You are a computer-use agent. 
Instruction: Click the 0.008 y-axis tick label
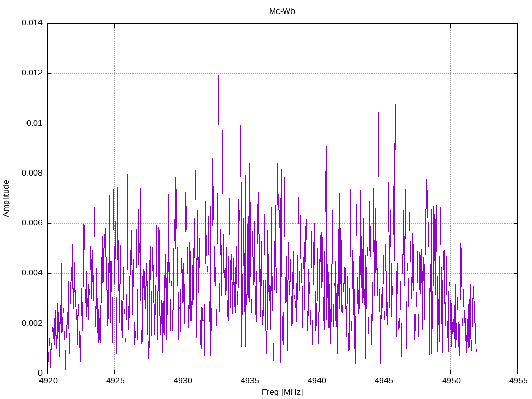point(32,173)
